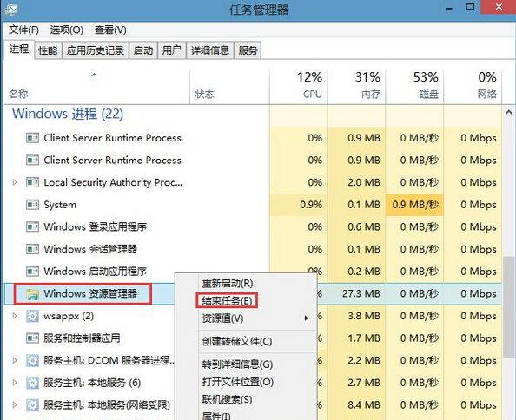Open the 选项(O) menu
This screenshot has width=516, height=420.
(x=67, y=30)
